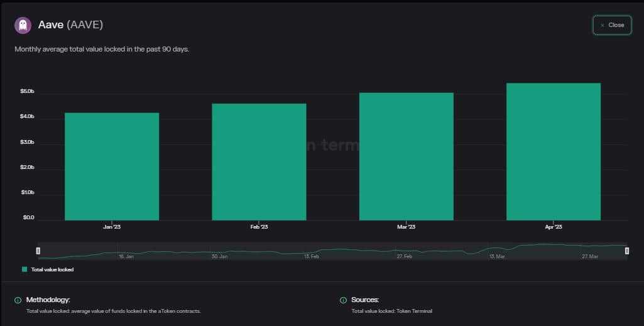Click the Feb '23 x-axis label
This screenshot has width=644, height=326.
coord(259,227)
